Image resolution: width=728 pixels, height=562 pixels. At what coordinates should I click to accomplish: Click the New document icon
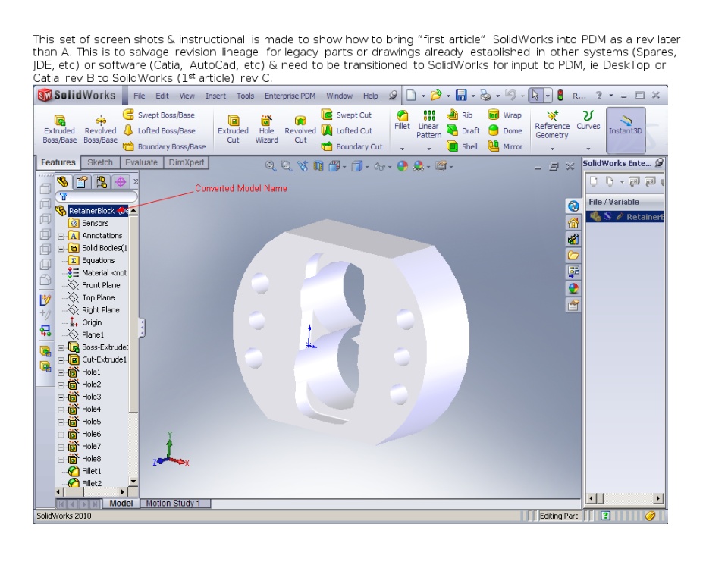(411, 96)
